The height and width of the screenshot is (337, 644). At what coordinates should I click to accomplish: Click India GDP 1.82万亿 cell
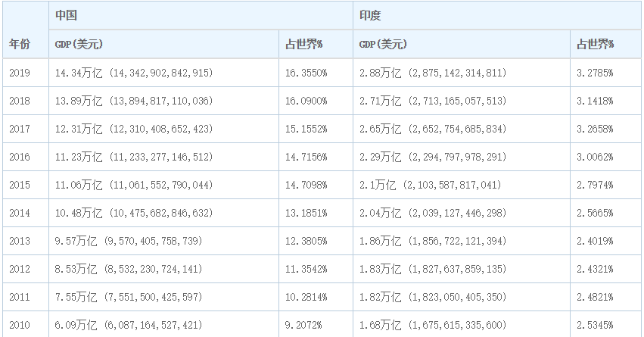(x=462, y=296)
